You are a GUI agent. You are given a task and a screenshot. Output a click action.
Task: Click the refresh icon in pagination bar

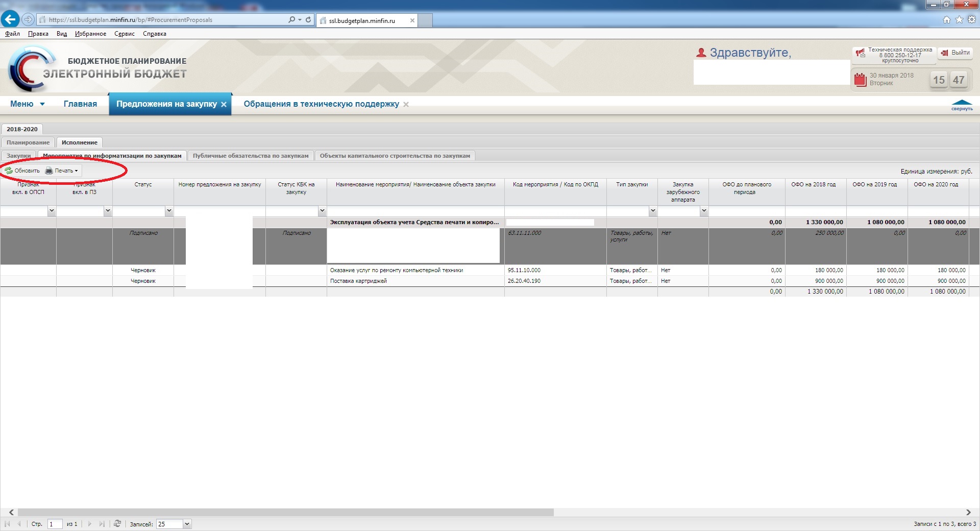[x=117, y=524]
